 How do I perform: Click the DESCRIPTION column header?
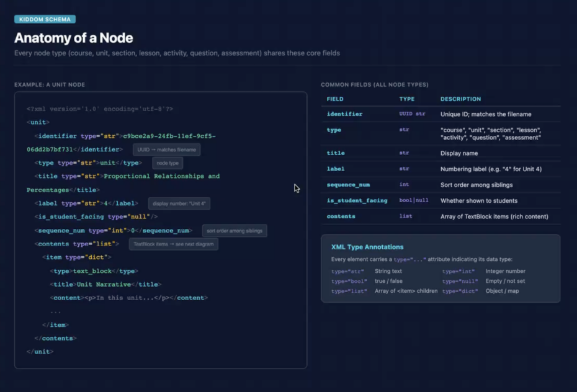(460, 99)
